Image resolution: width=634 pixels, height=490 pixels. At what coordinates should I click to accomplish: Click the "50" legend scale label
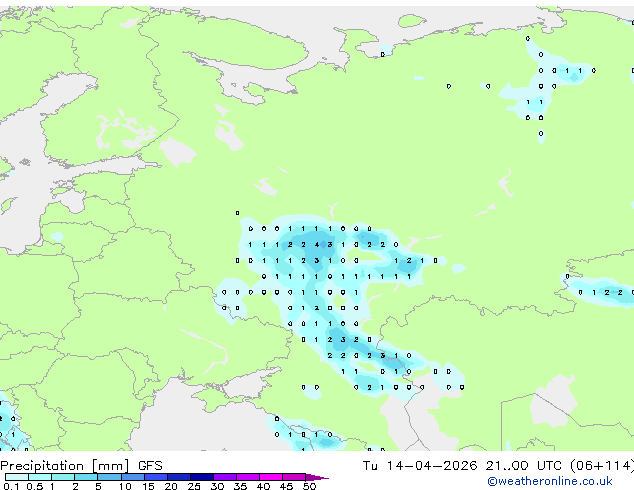(310, 486)
